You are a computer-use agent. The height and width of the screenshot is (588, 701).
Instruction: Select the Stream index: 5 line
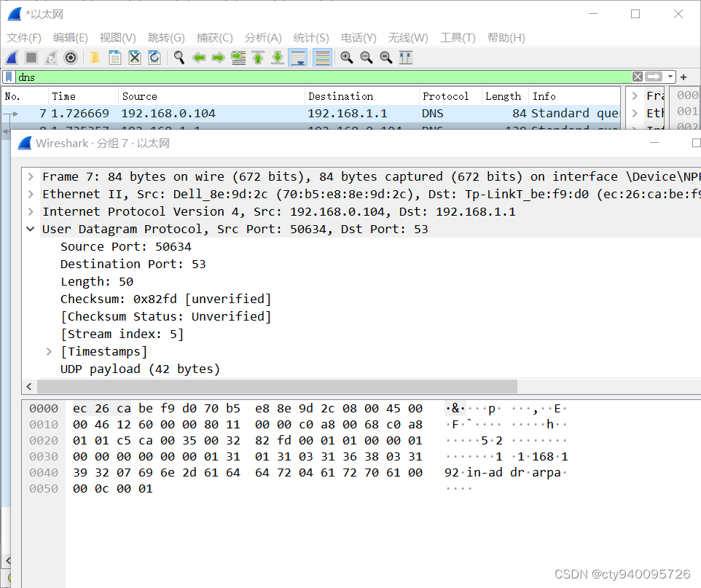[122, 334]
